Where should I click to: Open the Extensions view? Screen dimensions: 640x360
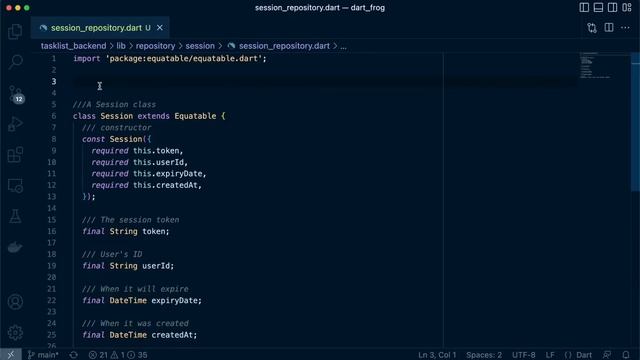pyautogui.click(x=15, y=155)
